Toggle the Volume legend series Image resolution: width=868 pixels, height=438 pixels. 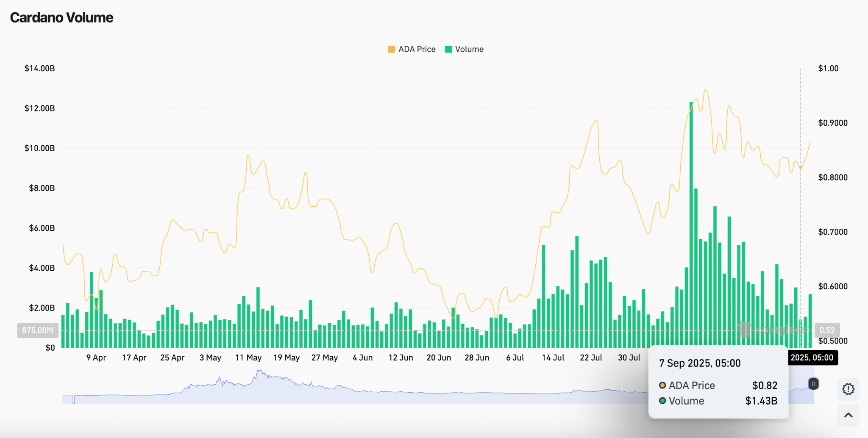464,49
